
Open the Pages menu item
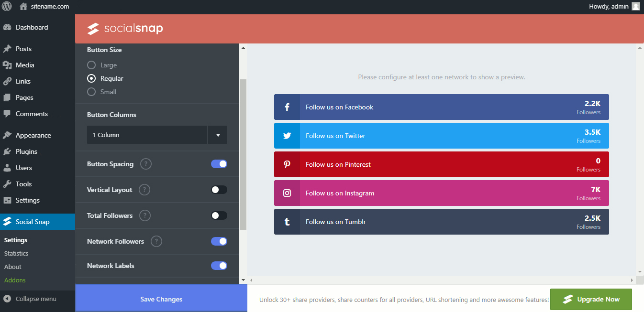(x=37, y=97)
